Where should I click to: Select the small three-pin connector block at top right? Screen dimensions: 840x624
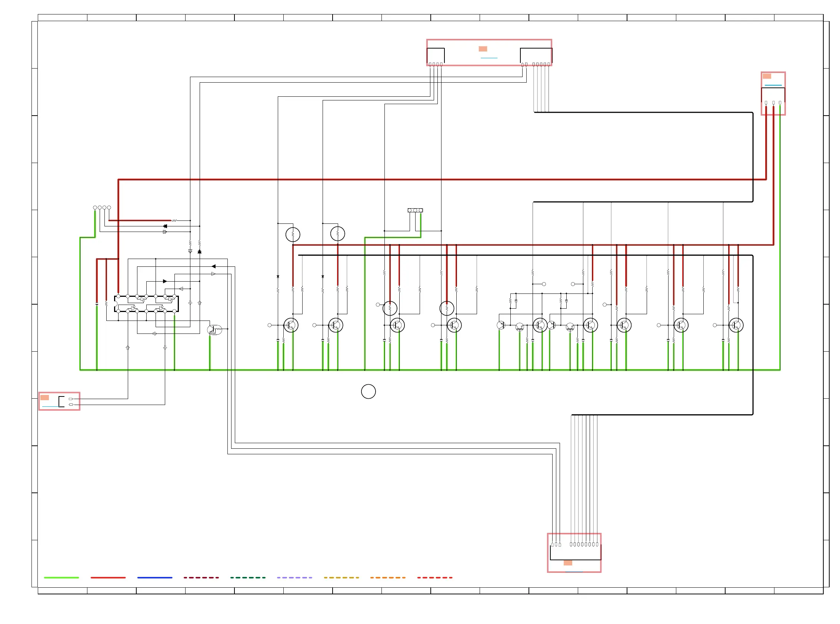point(773,93)
